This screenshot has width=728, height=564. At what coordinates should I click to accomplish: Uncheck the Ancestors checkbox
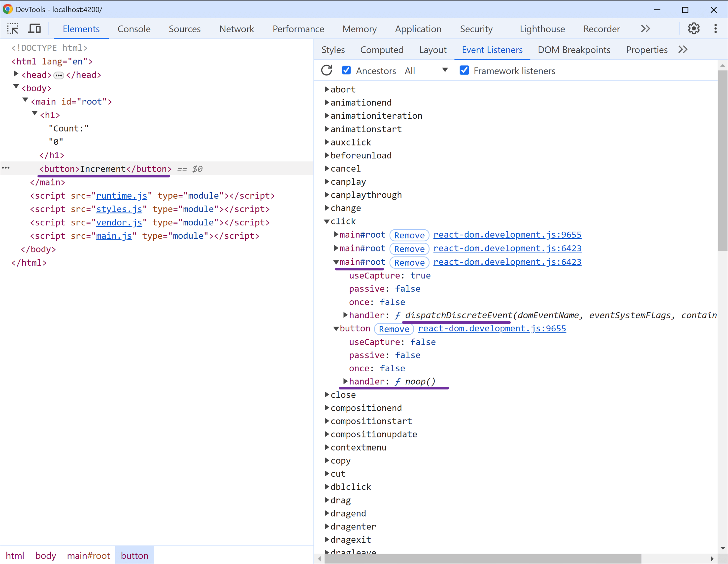[x=346, y=70]
